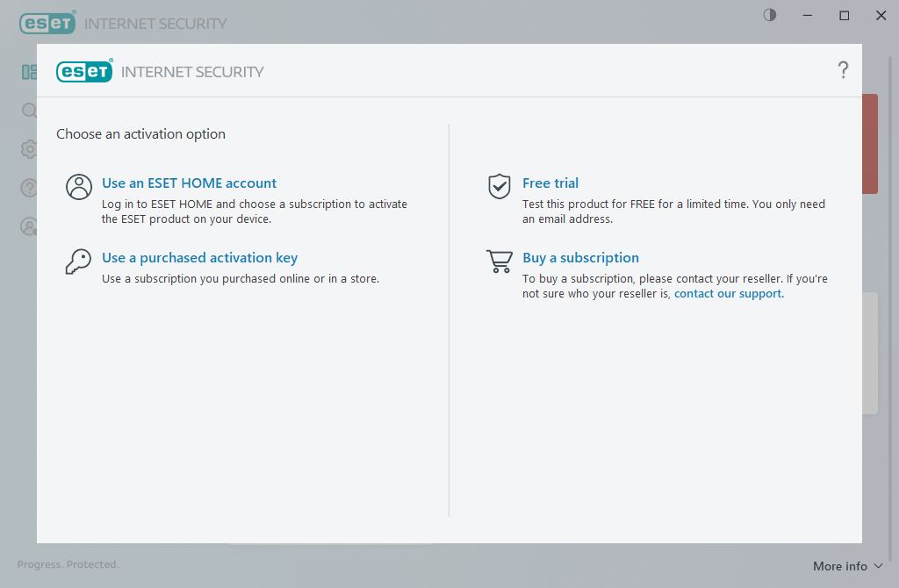Maximize the ESET window
The image size is (899, 588).
pos(844,16)
